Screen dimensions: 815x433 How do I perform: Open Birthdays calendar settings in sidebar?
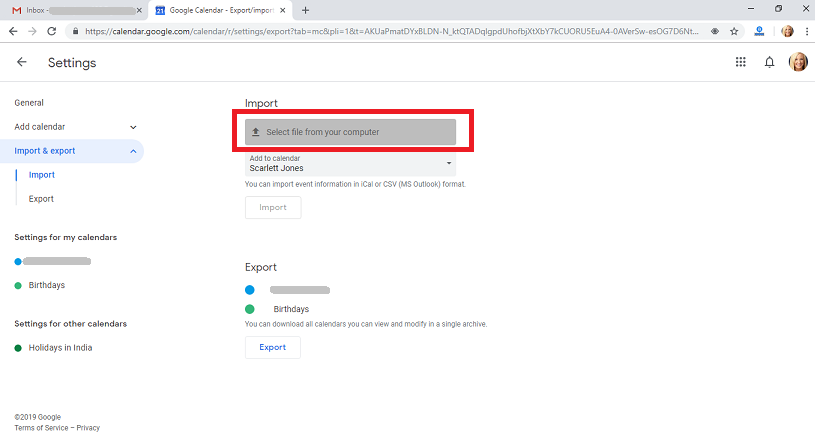click(47, 285)
